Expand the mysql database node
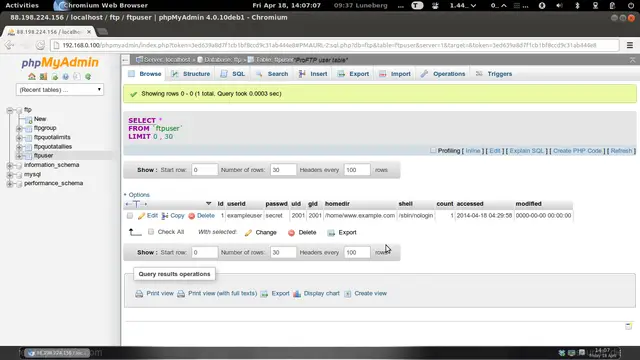This screenshot has width=640, height=360. [9, 175]
